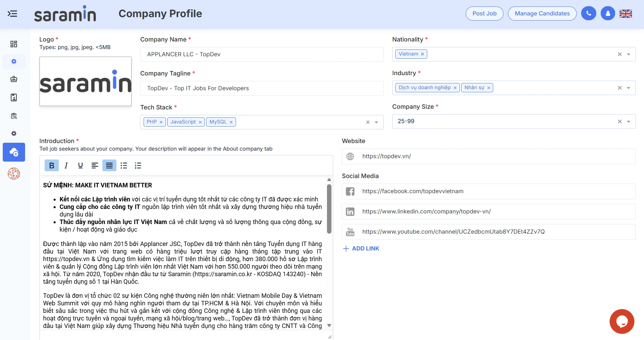Click the 25-99 Company Size value
Image resolution: width=644 pixels, height=340 pixels.
406,121
